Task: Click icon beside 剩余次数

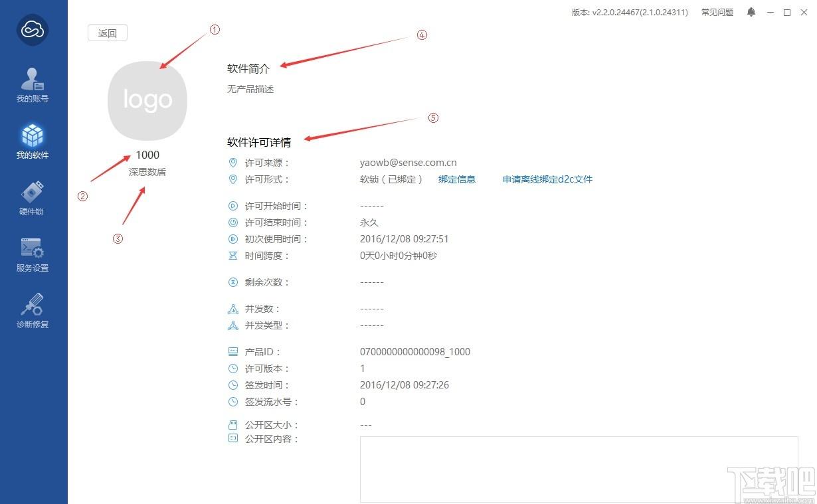Action: [233, 282]
